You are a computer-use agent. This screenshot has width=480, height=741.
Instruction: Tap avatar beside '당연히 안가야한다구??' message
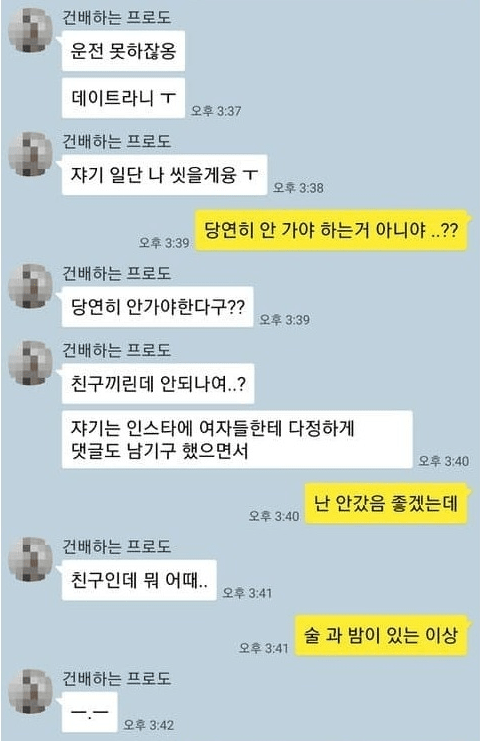point(31,286)
